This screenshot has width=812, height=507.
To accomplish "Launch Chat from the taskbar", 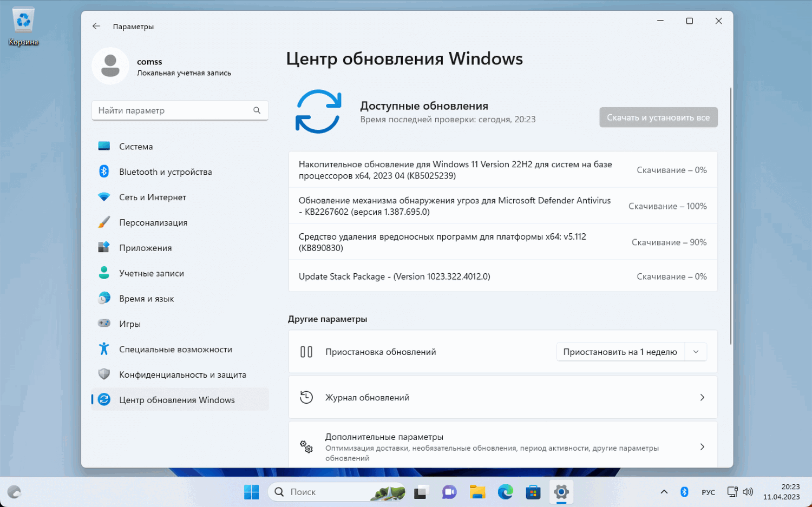I will [449, 492].
